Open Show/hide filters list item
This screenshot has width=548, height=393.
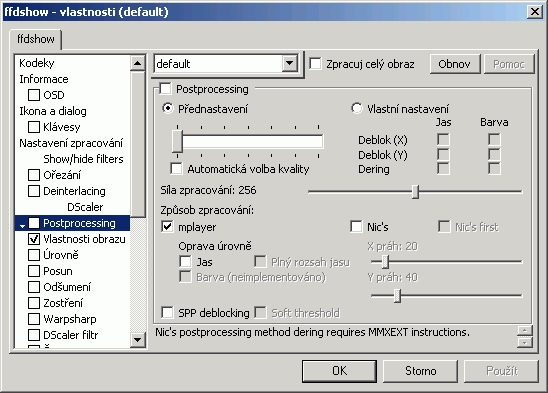[83, 159]
